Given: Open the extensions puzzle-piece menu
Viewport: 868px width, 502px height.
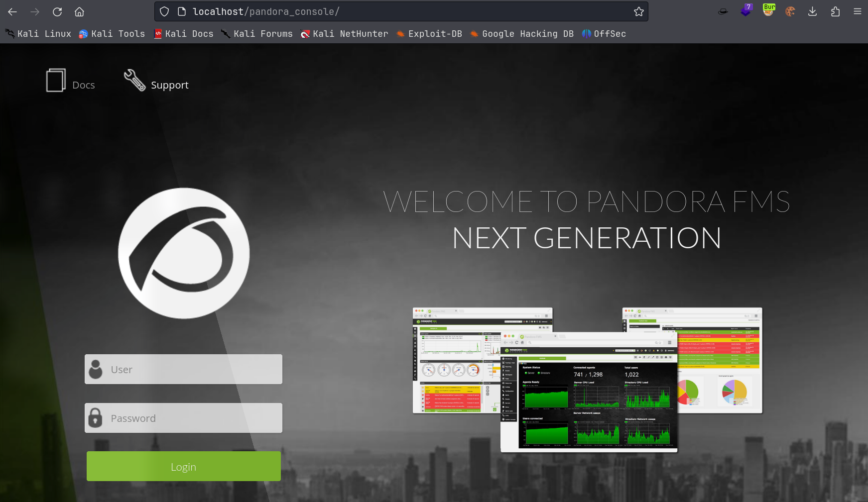Looking at the screenshot, I should point(835,11).
